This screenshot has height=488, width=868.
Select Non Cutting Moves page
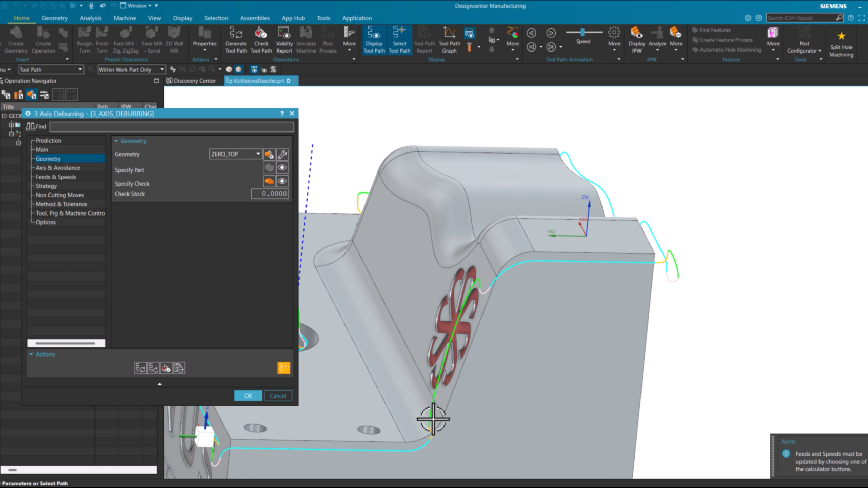tap(60, 195)
